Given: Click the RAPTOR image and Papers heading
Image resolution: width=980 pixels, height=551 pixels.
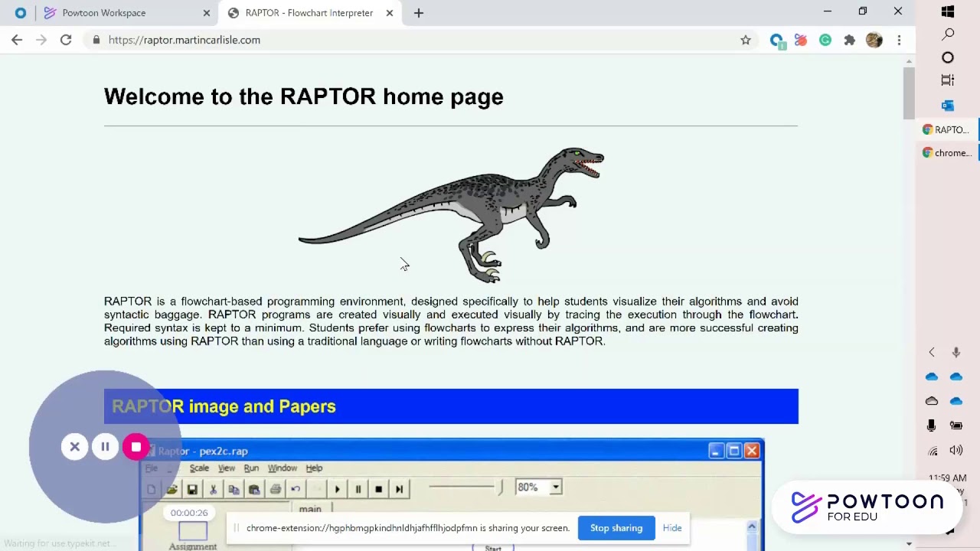Looking at the screenshot, I should (x=224, y=406).
